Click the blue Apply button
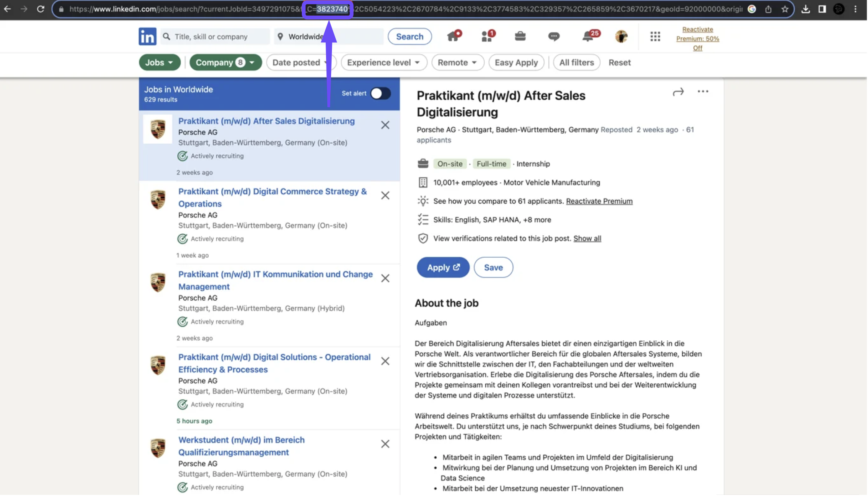This screenshot has width=868, height=497. pyautogui.click(x=443, y=268)
